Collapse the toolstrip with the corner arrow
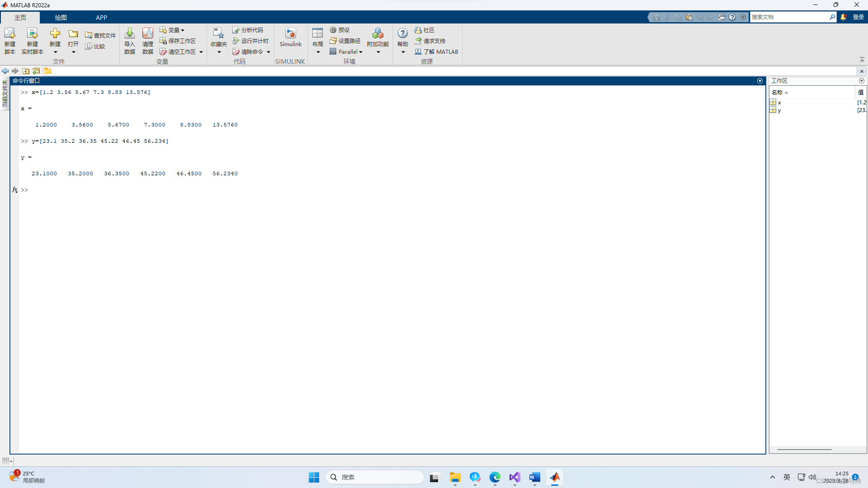 (x=862, y=60)
